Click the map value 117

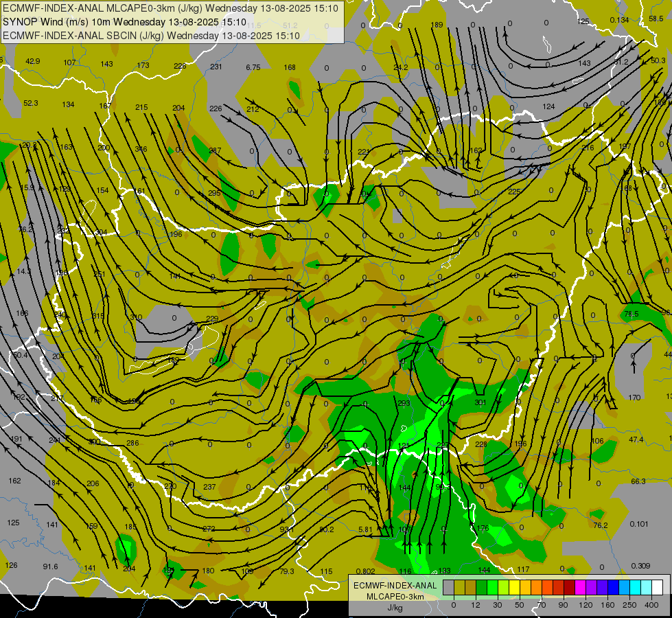523,569
